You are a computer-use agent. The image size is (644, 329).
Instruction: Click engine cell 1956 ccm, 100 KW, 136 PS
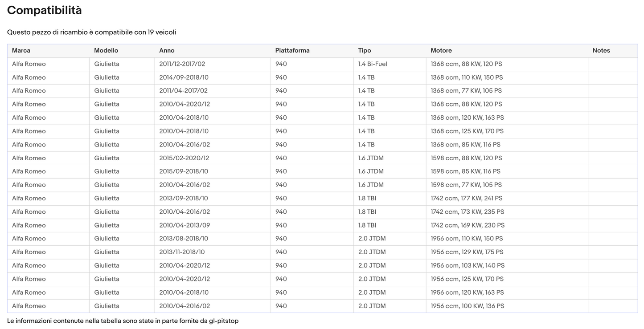[468, 306]
